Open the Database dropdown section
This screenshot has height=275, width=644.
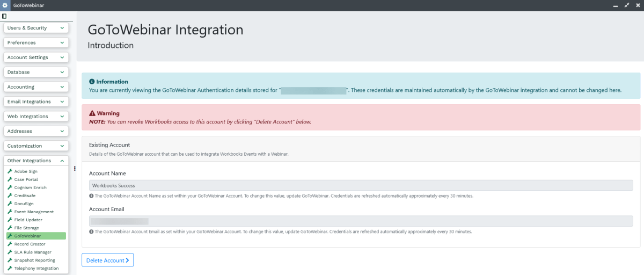36,72
